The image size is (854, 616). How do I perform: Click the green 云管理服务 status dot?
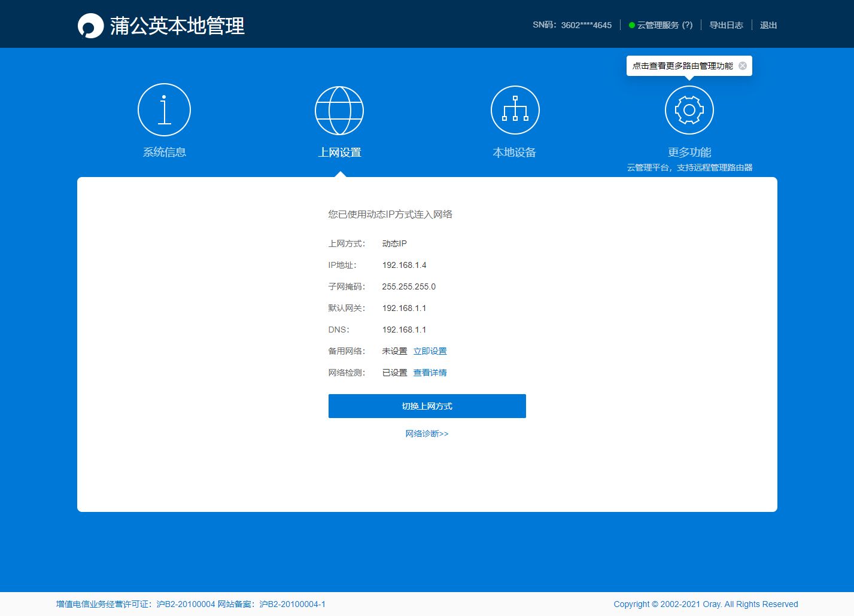coord(632,25)
